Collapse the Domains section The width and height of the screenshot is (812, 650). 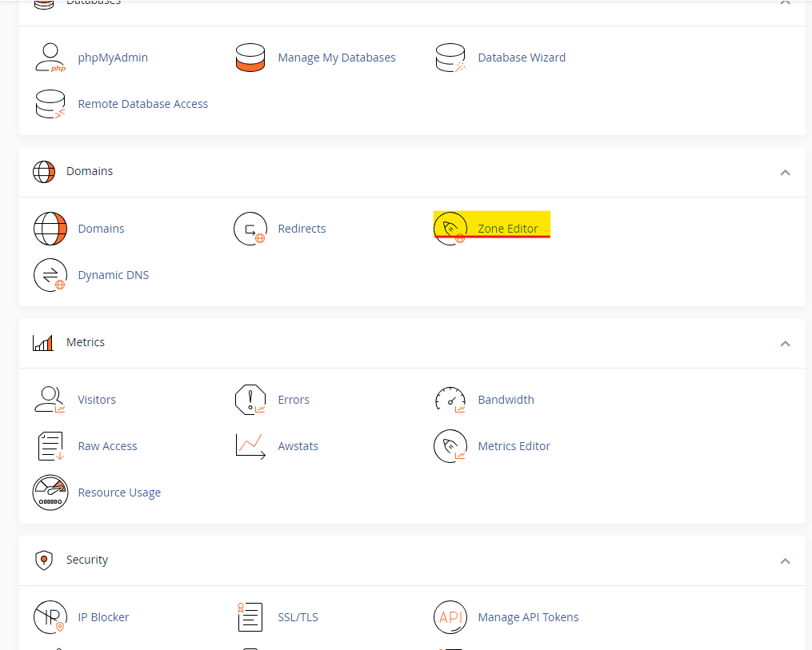coord(785,172)
